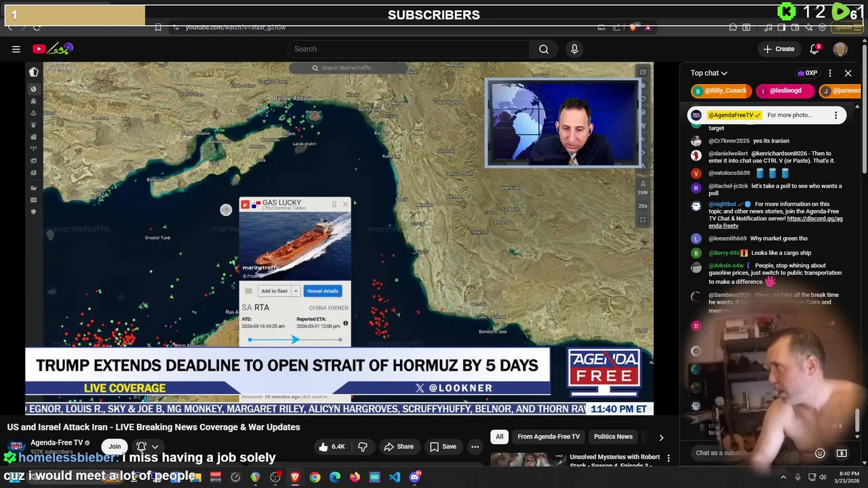Image resolution: width=868 pixels, height=488 pixels.
Task: Expand the notification preference chevron beside bell
Action: pos(155,447)
